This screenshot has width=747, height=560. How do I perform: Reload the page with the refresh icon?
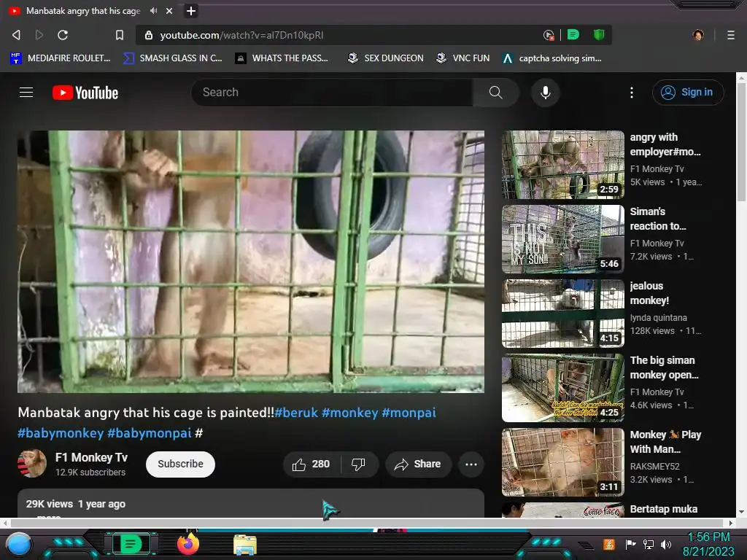[63, 35]
